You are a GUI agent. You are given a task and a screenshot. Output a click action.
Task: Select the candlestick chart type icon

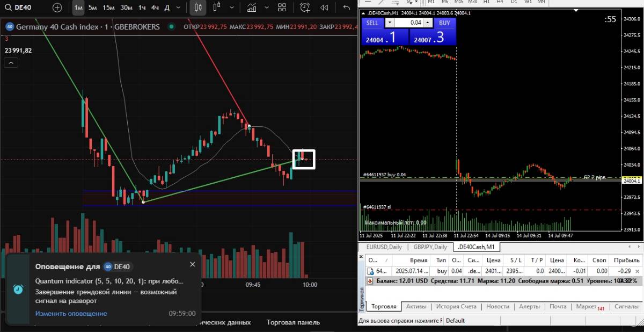click(198, 8)
